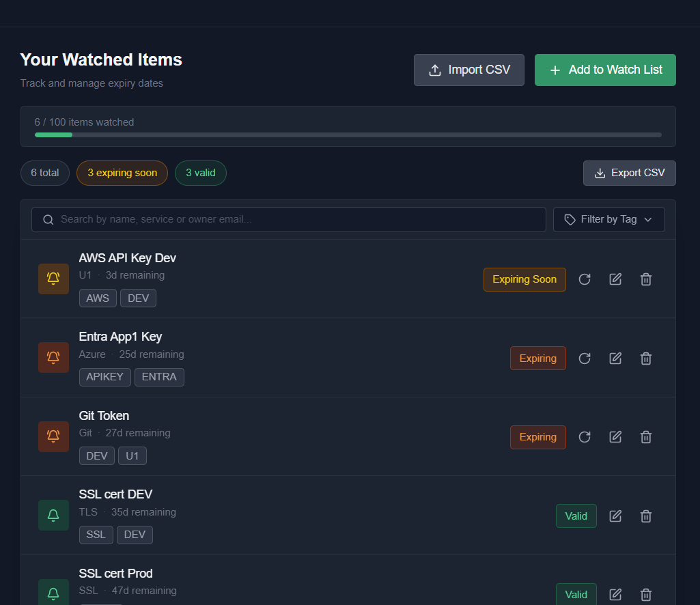Click the upload icon on Import CSV
The height and width of the screenshot is (605, 700).
[434, 69]
